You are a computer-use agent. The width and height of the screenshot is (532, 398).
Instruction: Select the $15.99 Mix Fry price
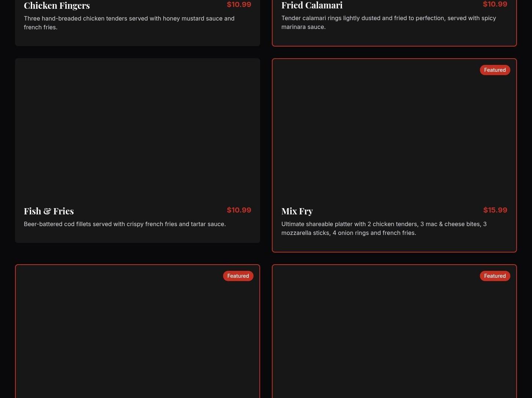pyautogui.click(x=495, y=210)
